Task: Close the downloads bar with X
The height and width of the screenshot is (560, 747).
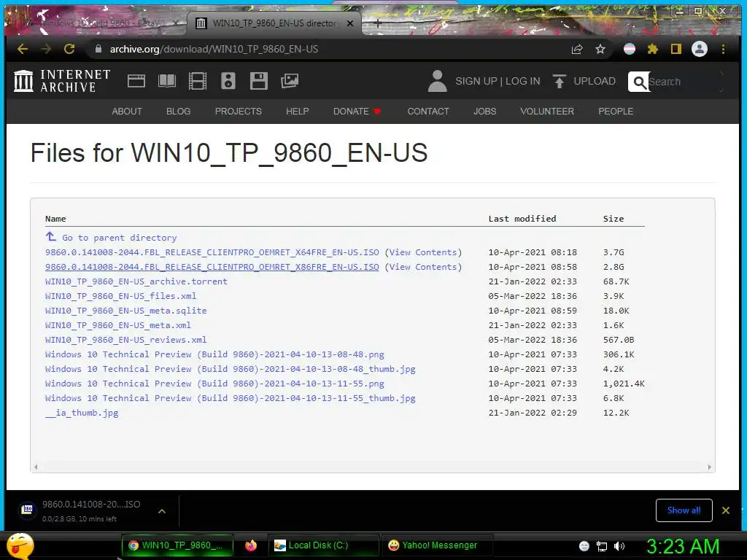Action: click(x=726, y=510)
